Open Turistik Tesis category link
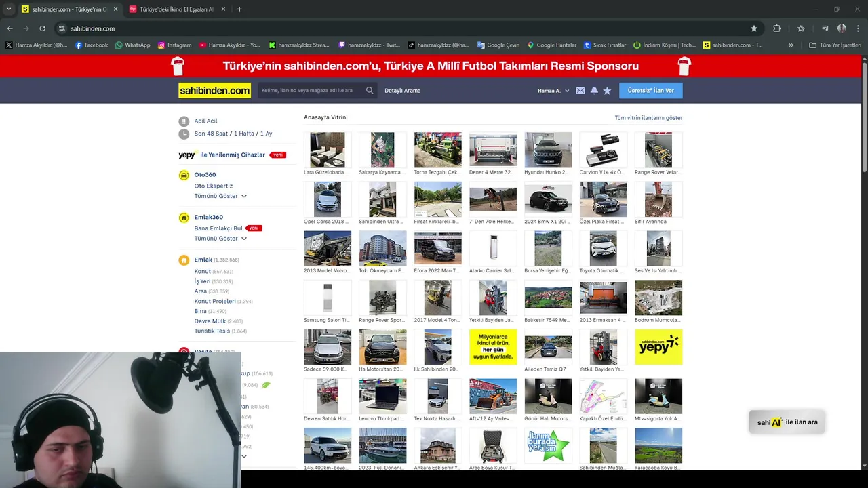 point(212,331)
